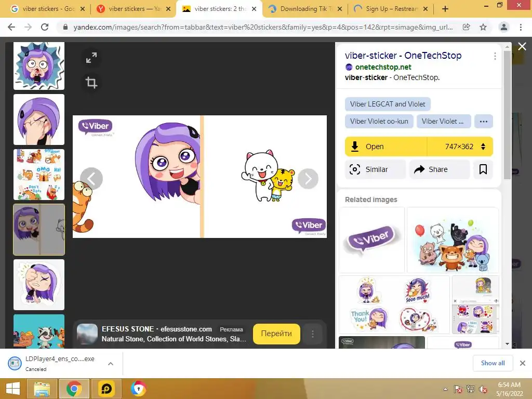
Task: Open ad options three-dot menu
Action: point(312,334)
